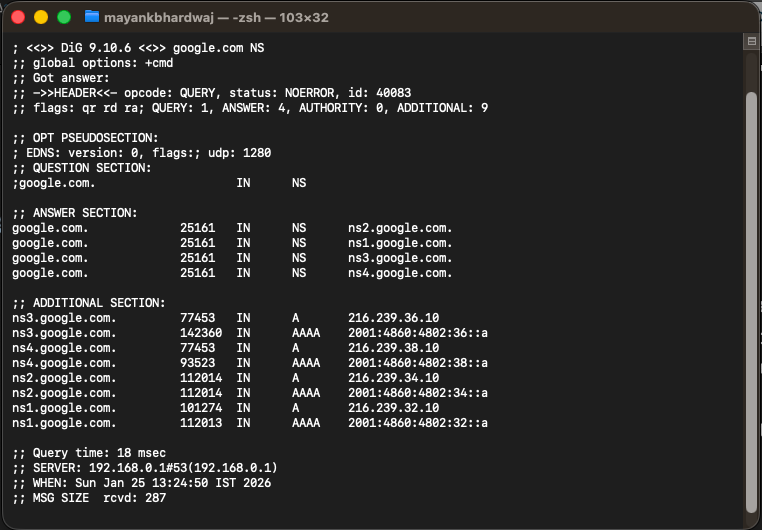Click the 'ADDITIONAL SECTION:' heading

click(x=99, y=303)
